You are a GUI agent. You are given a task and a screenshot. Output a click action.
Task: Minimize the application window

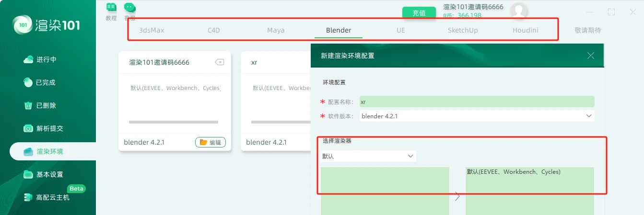pos(590,12)
